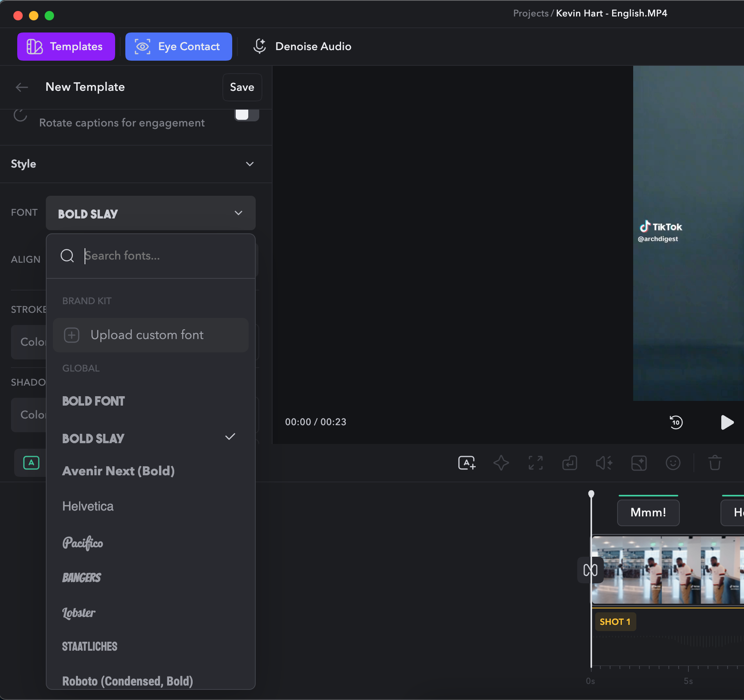Image resolution: width=744 pixels, height=700 pixels.
Task: Upload a custom font
Action: 151,335
